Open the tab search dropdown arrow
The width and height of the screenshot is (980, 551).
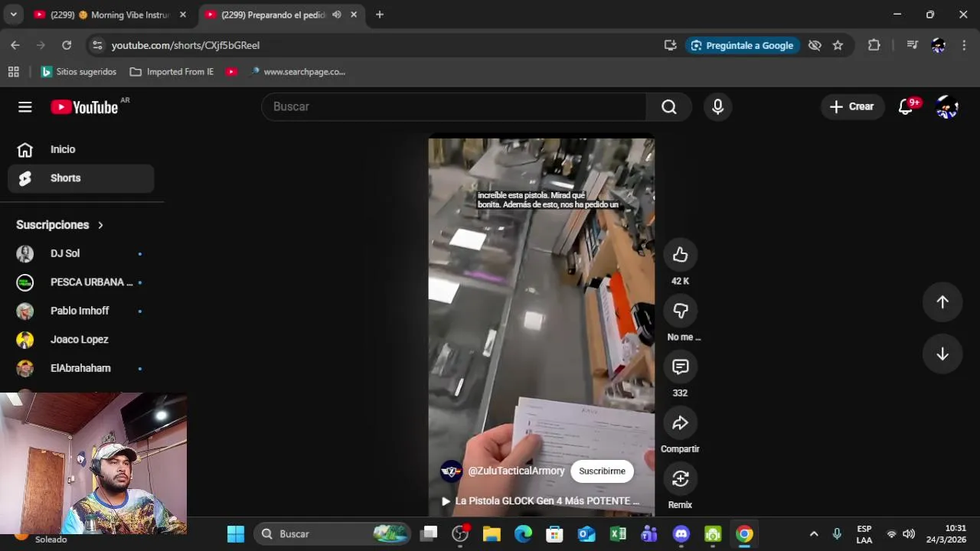pos(13,15)
